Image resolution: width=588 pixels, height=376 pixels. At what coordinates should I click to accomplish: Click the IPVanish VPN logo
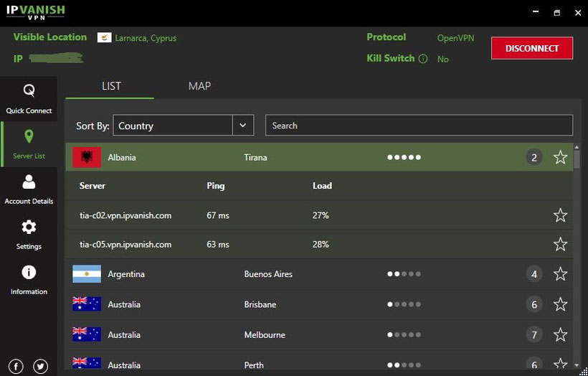(x=36, y=12)
